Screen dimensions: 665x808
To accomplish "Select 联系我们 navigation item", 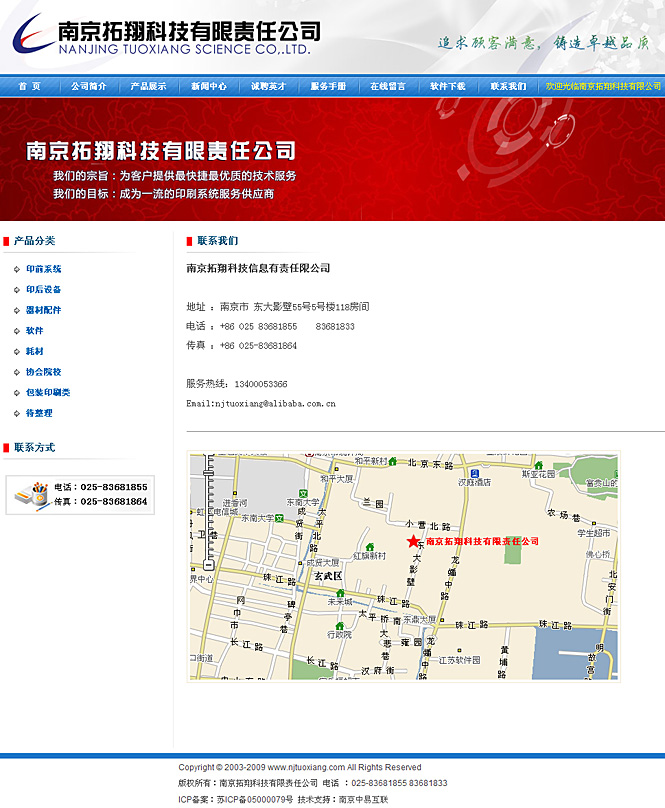I will tap(508, 86).
